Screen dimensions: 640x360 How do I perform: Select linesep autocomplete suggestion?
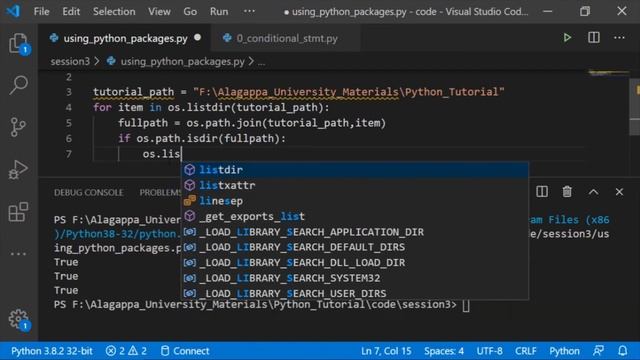point(354,200)
